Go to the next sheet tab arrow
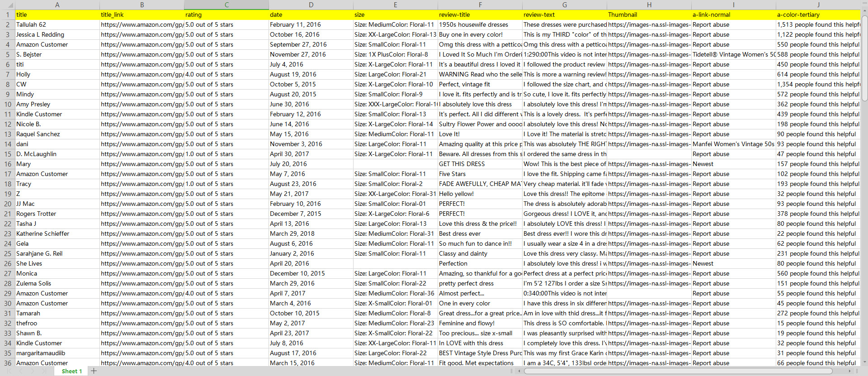 pos(33,371)
